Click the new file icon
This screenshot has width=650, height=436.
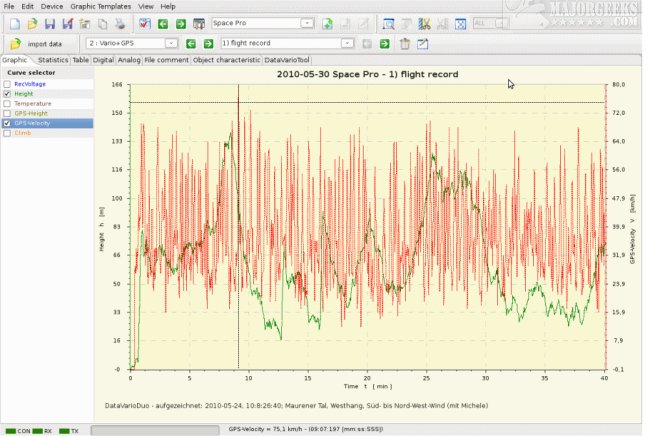15,23
